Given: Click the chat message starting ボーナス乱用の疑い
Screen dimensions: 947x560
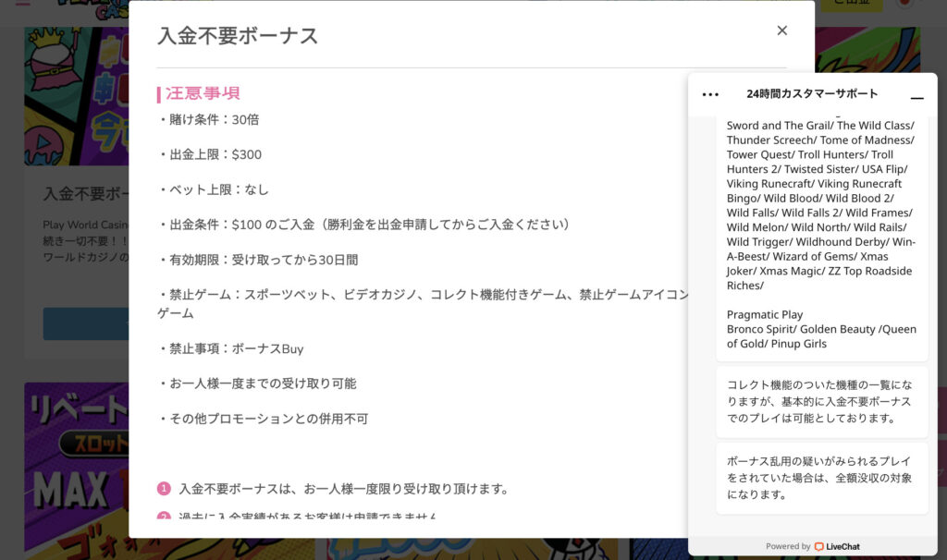Looking at the screenshot, I should point(821,478).
